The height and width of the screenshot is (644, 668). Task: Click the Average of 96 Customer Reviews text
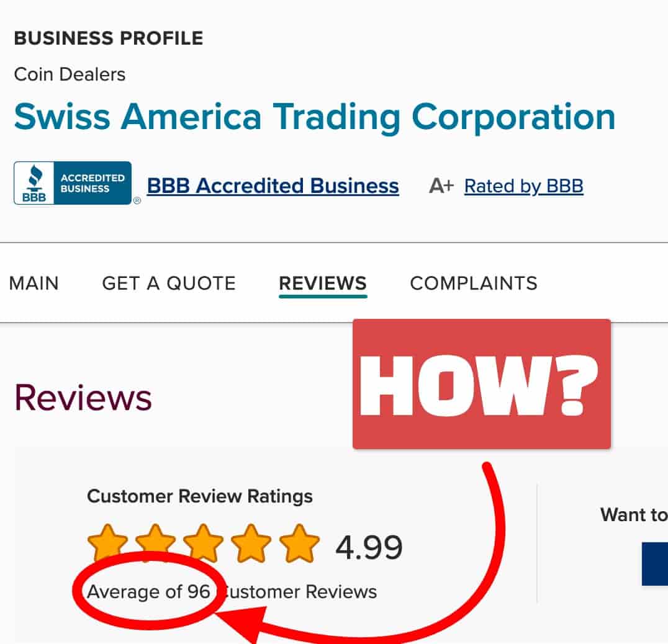click(233, 592)
